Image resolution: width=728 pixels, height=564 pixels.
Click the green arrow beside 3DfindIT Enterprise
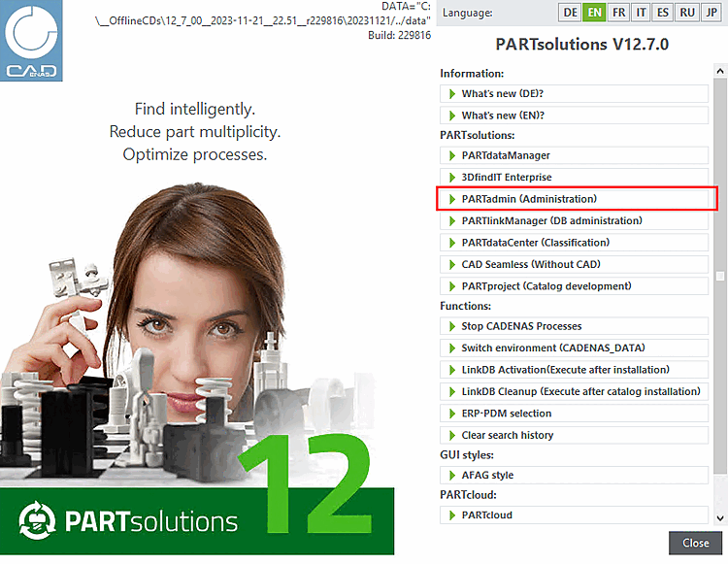[x=452, y=178]
